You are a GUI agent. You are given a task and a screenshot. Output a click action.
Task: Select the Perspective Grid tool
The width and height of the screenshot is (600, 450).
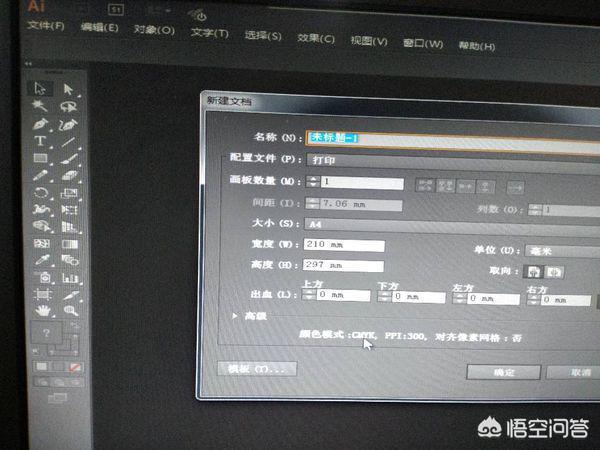coord(70,227)
